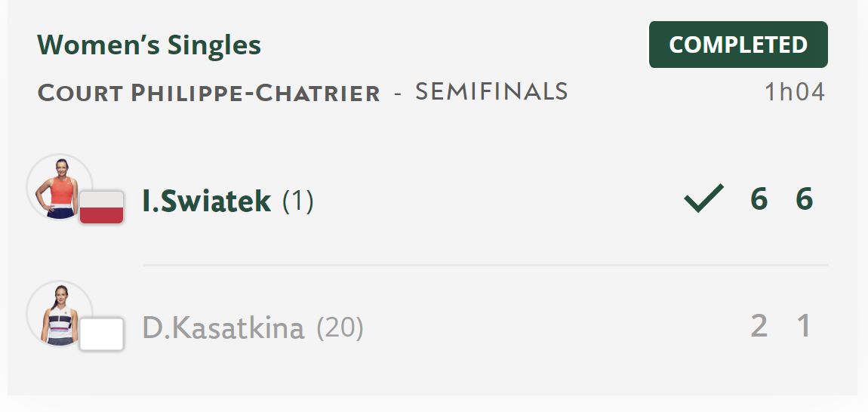
Task: Click the Poland flag icon
Action: click(x=101, y=207)
